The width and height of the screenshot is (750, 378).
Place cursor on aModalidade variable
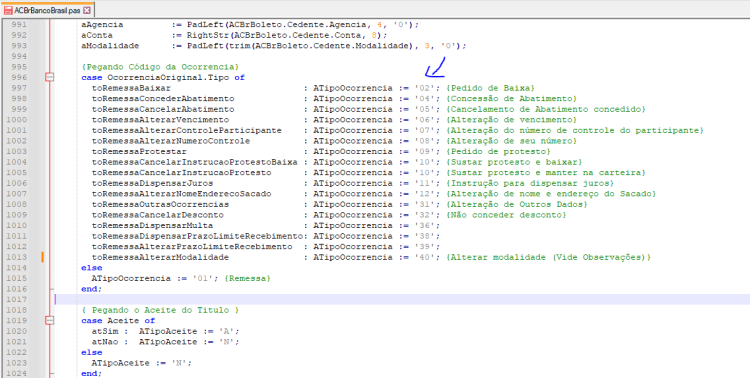tap(110, 46)
